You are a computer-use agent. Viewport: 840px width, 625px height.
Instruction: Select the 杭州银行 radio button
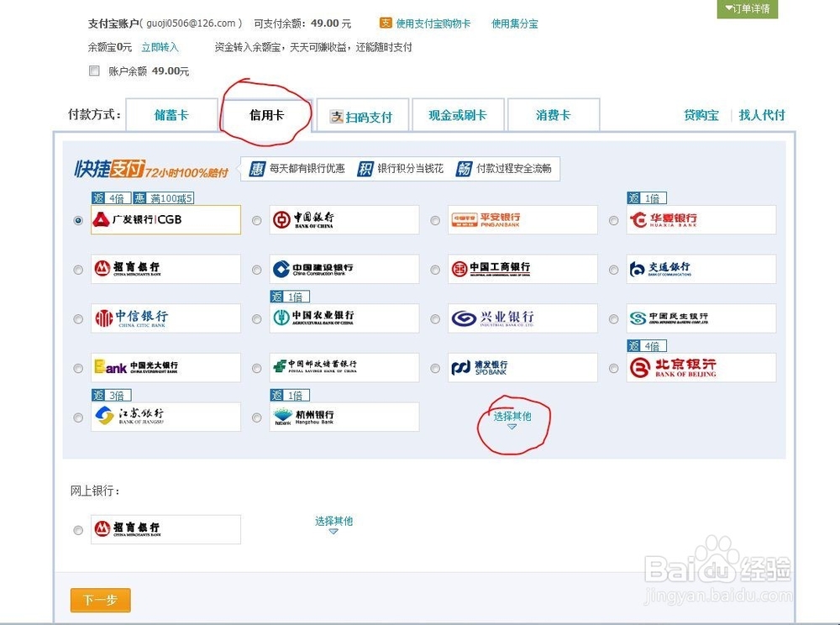coord(256,418)
